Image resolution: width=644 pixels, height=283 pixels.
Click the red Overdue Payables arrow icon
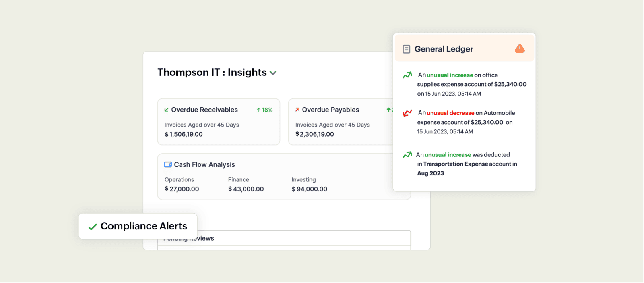[x=297, y=110]
